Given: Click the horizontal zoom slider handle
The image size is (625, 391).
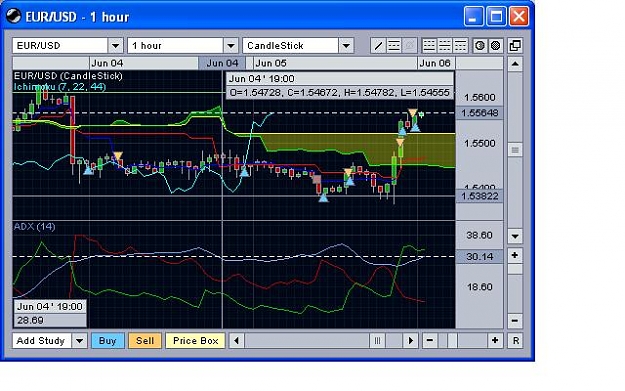Looking at the screenshot, I should point(452,341).
